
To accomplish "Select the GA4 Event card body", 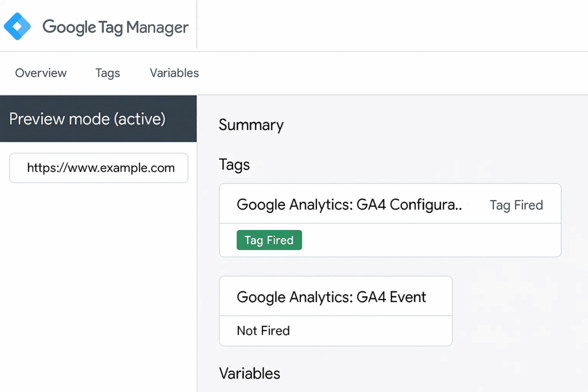I will pos(335,311).
